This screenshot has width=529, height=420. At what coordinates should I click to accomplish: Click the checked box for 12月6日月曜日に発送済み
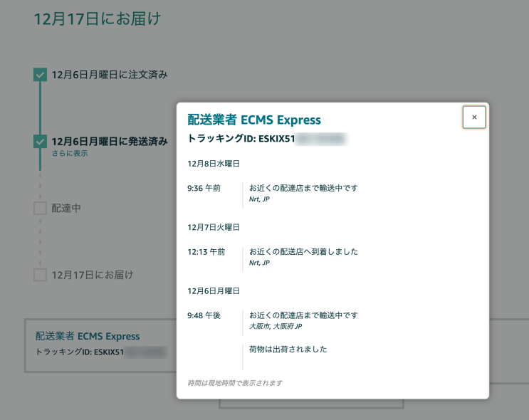pyautogui.click(x=40, y=142)
